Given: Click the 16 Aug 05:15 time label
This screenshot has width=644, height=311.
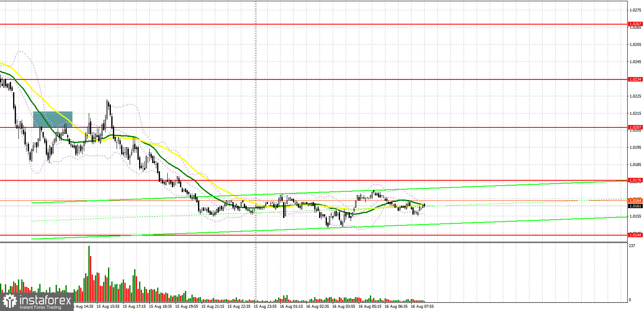Looking at the screenshot, I should (x=370, y=306).
